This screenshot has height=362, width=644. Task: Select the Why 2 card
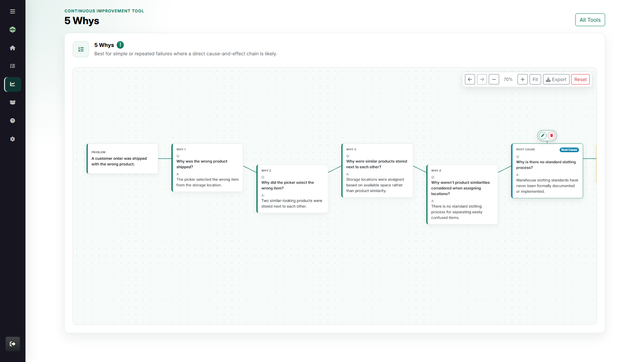292,189
